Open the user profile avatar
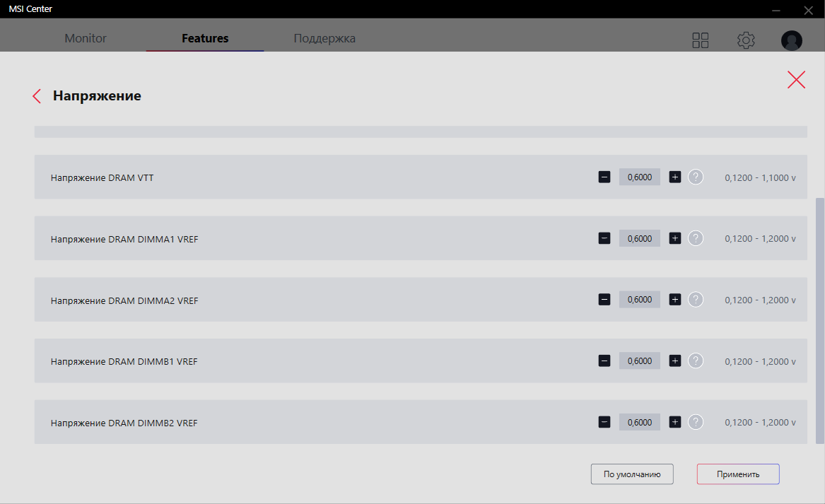The height and width of the screenshot is (504, 825). (791, 40)
